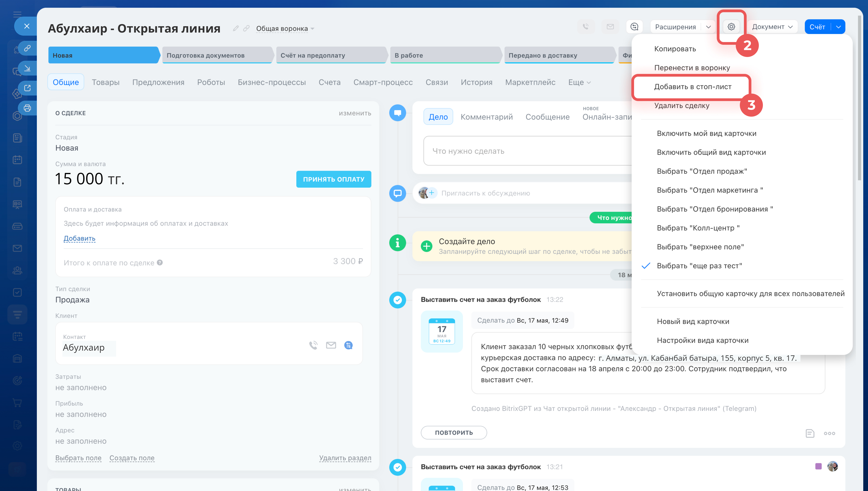Screen dimensions: 868x491
Task: Open chat with contact Абулхаир
Action: click(349, 345)
